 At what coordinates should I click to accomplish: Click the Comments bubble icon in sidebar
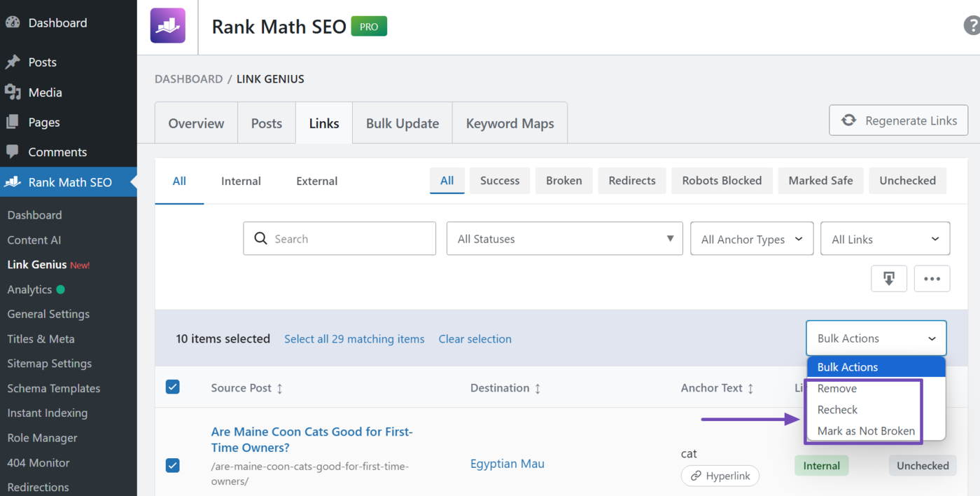pyautogui.click(x=13, y=151)
